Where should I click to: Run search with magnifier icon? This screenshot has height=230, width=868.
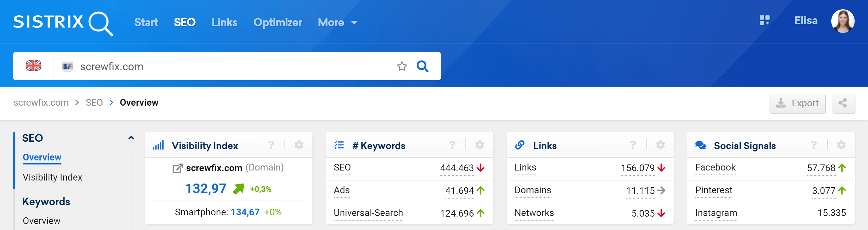423,66
